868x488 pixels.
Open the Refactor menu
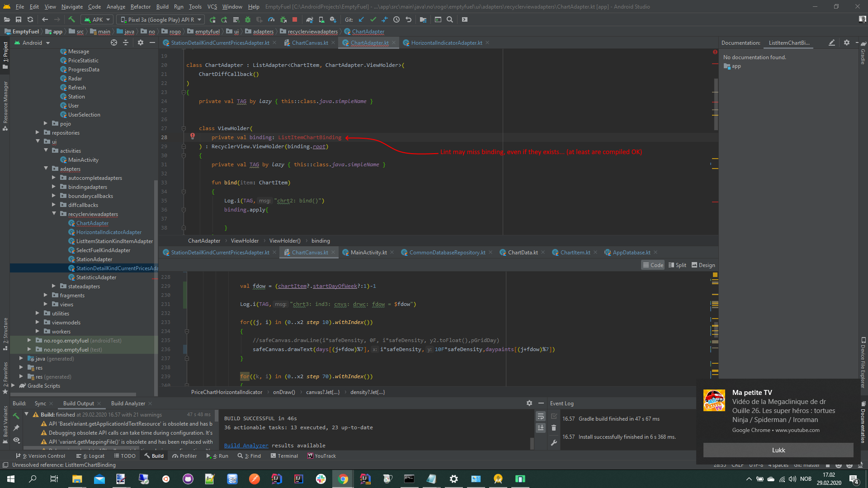click(x=140, y=6)
